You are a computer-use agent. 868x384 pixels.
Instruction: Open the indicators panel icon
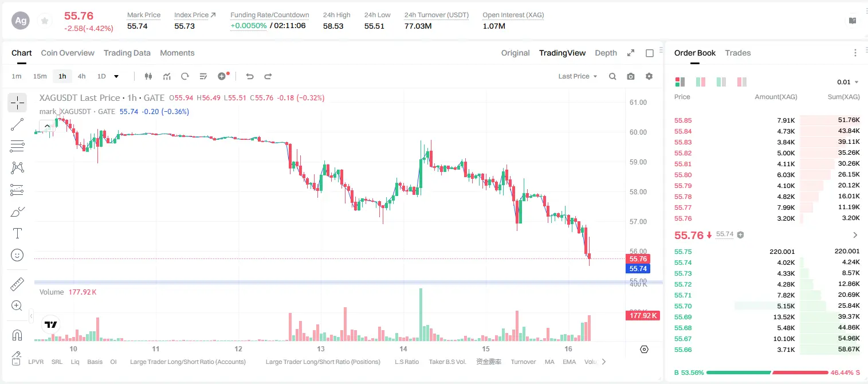[x=167, y=76]
